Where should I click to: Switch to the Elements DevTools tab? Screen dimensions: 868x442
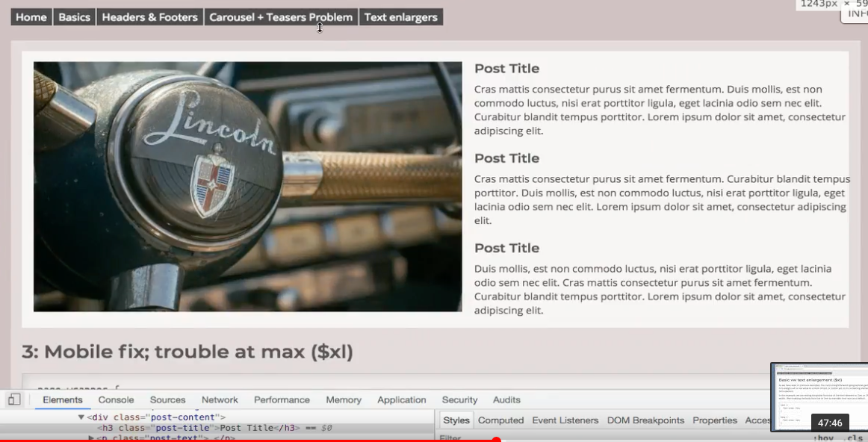click(63, 399)
